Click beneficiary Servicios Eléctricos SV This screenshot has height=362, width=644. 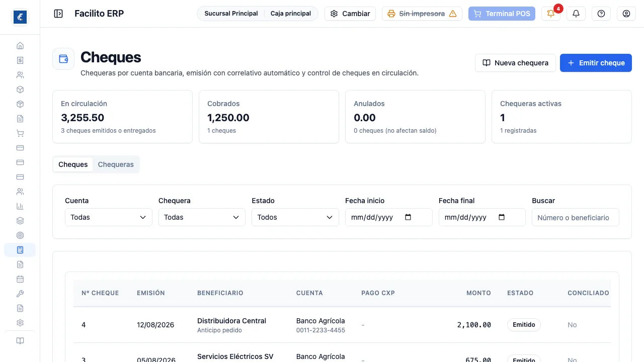235,356
